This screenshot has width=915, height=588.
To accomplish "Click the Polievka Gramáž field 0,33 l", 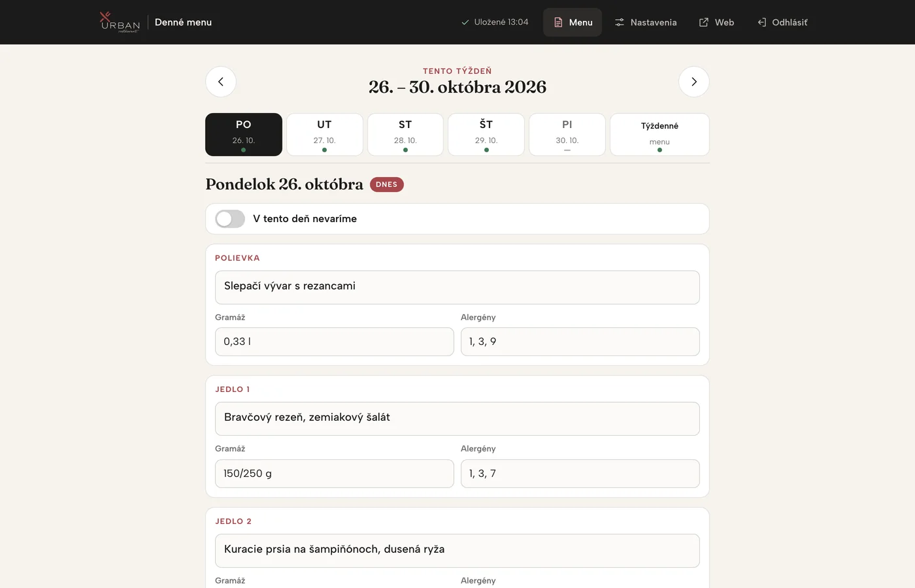I will pos(335,342).
